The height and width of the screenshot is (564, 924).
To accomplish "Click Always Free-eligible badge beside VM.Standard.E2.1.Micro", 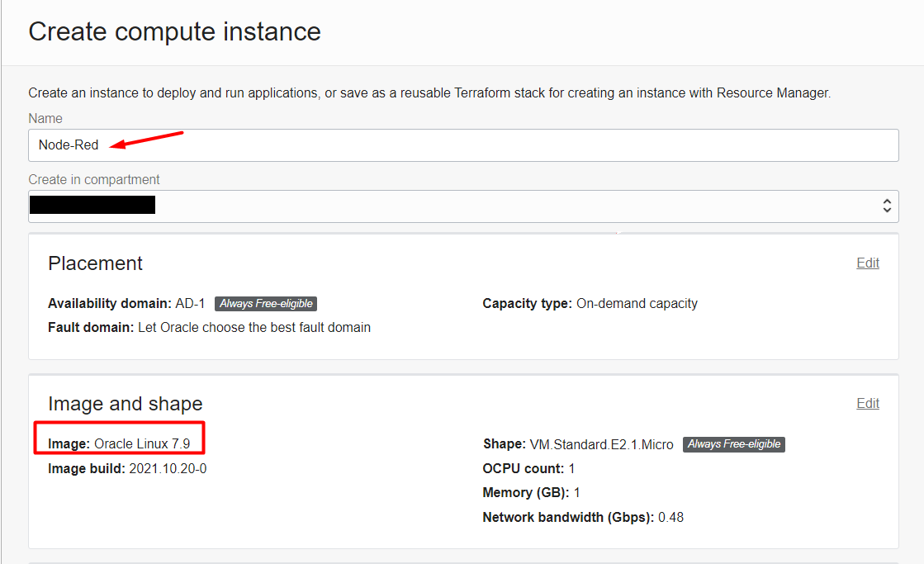I will [733, 444].
